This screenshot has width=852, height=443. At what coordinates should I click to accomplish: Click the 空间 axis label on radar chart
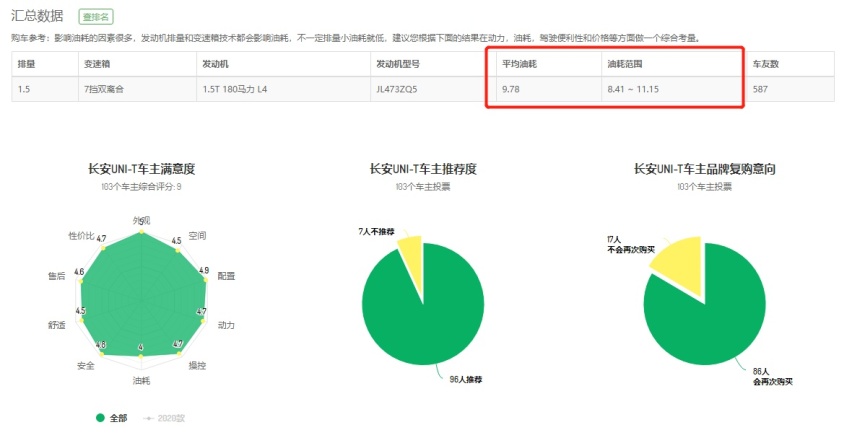tap(197, 235)
